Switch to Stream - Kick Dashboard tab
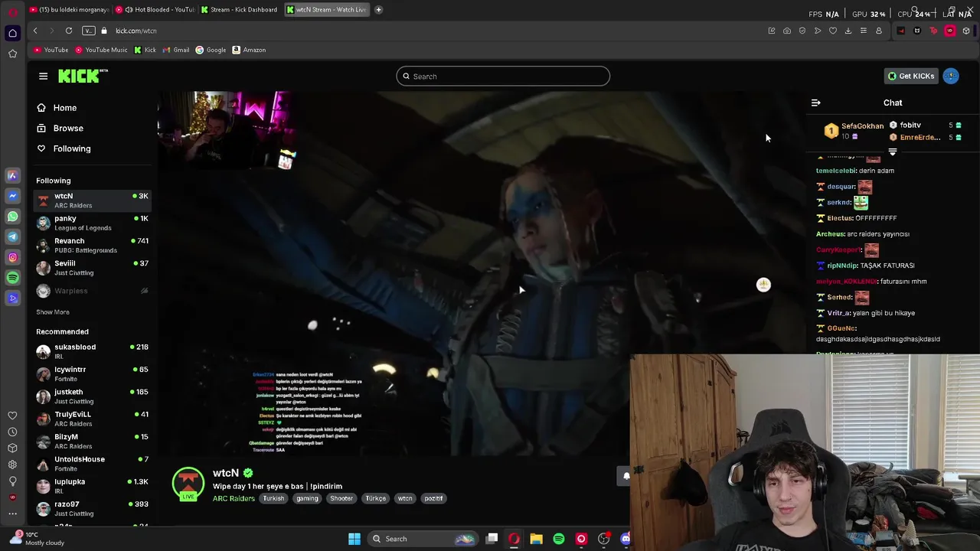Viewport: 980px width, 551px height. (240, 9)
